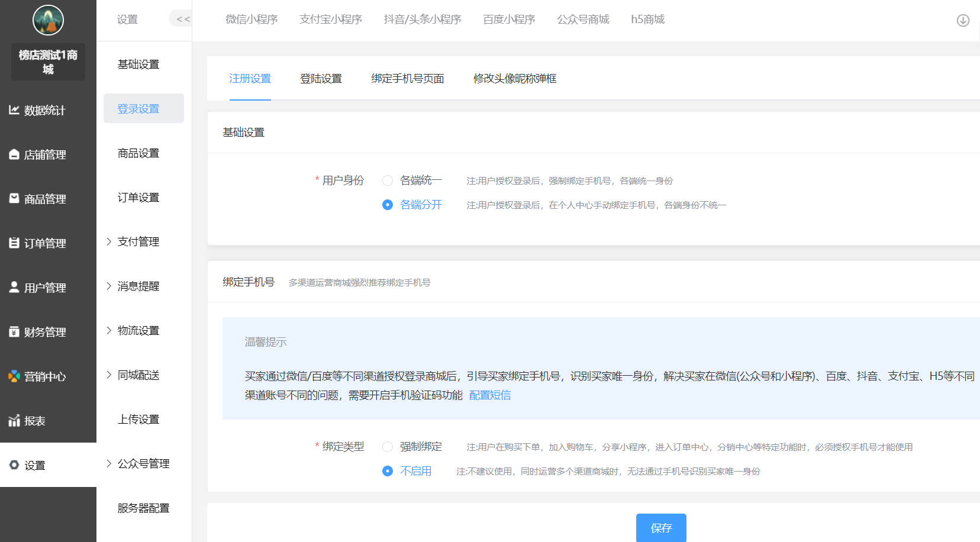Expand 支付管理 submenu chevron
This screenshot has width=980, height=542.
point(109,241)
